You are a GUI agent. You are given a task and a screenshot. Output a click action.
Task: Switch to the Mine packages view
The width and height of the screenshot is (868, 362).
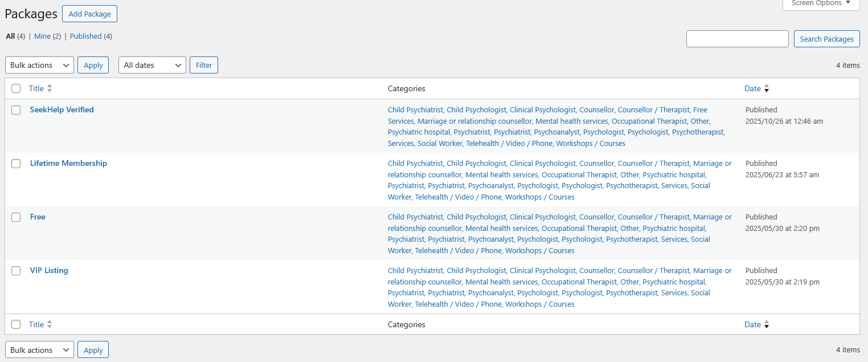[x=42, y=36]
